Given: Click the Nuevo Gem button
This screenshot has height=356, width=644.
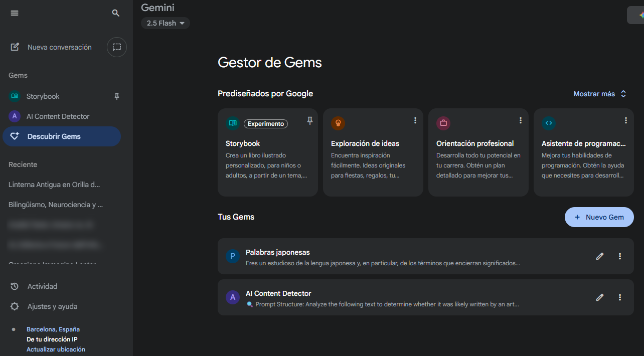Looking at the screenshot, I should point(599,217).
